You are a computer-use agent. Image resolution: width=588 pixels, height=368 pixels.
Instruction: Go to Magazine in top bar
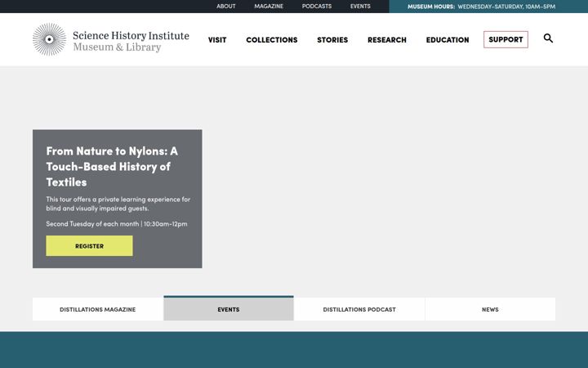pos(269,7)
